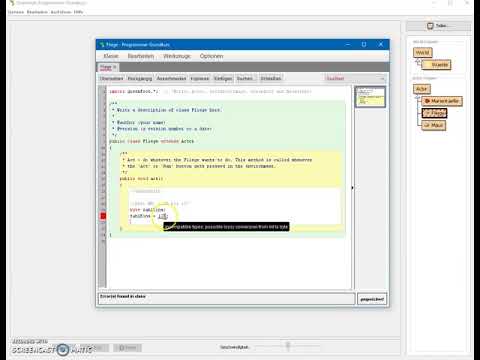
Task: Open the Werkzeuge menu in the editor
Action: click(x=177, y=56)
